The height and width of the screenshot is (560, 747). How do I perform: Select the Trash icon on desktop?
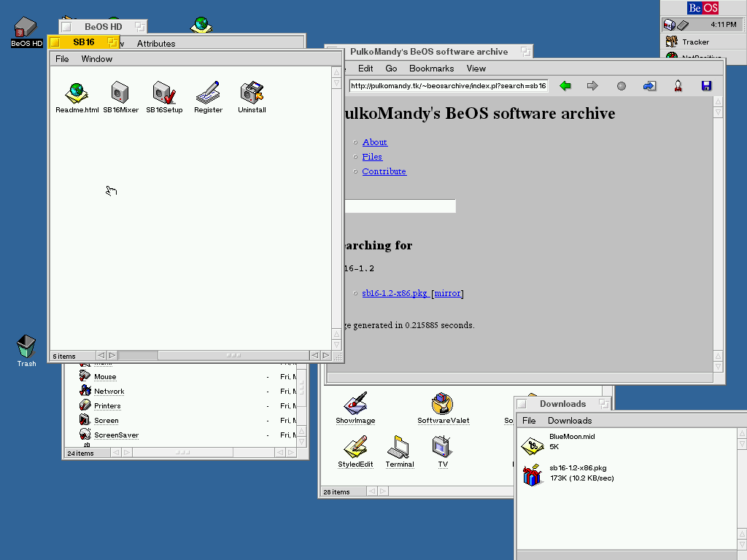point(26,346)
